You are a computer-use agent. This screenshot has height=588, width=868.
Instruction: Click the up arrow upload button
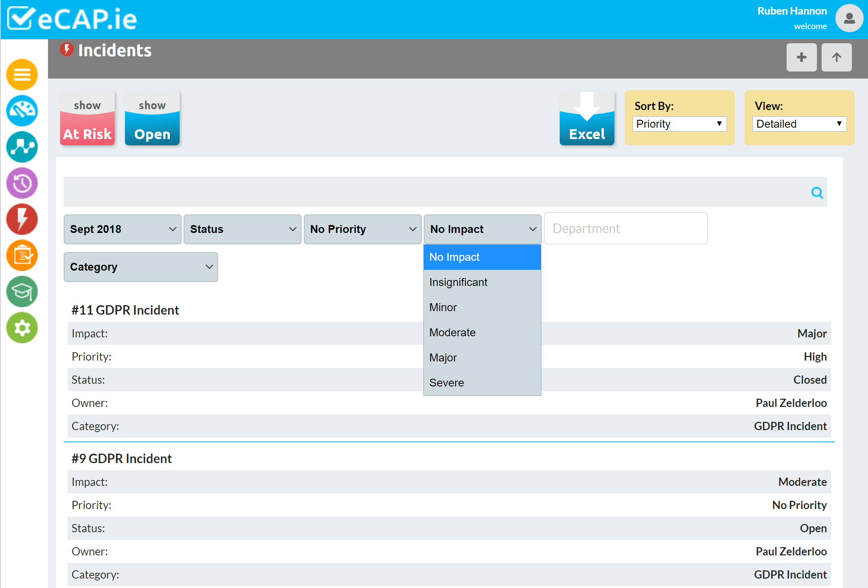coord(837,57)
